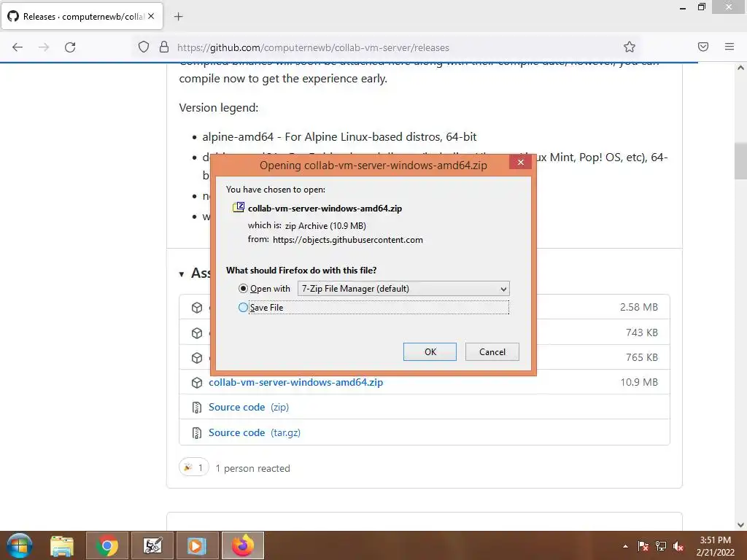Open the tracking protection shield icon

(144, 47)
